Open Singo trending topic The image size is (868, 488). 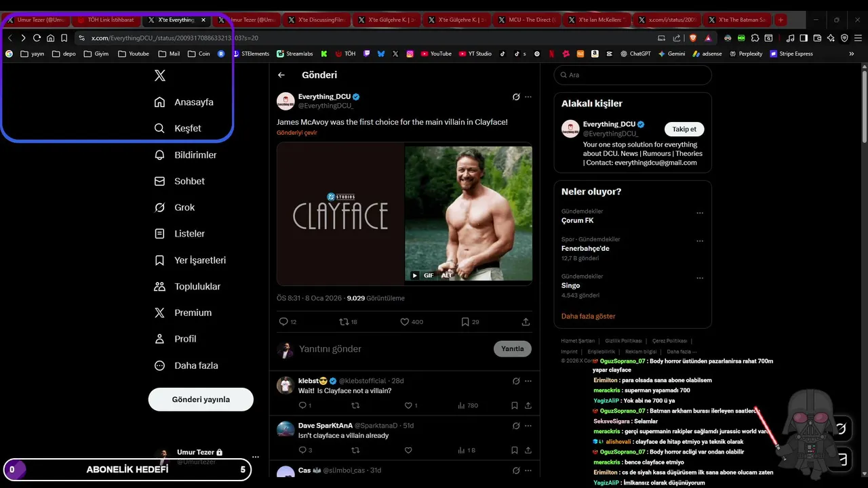coord(570,285)
